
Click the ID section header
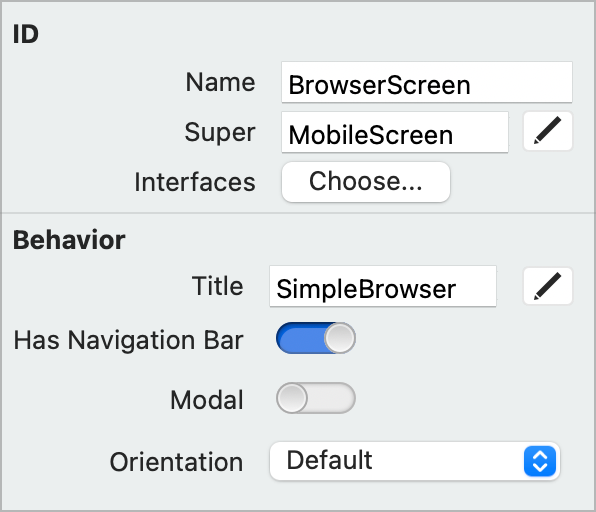(26, 34)
